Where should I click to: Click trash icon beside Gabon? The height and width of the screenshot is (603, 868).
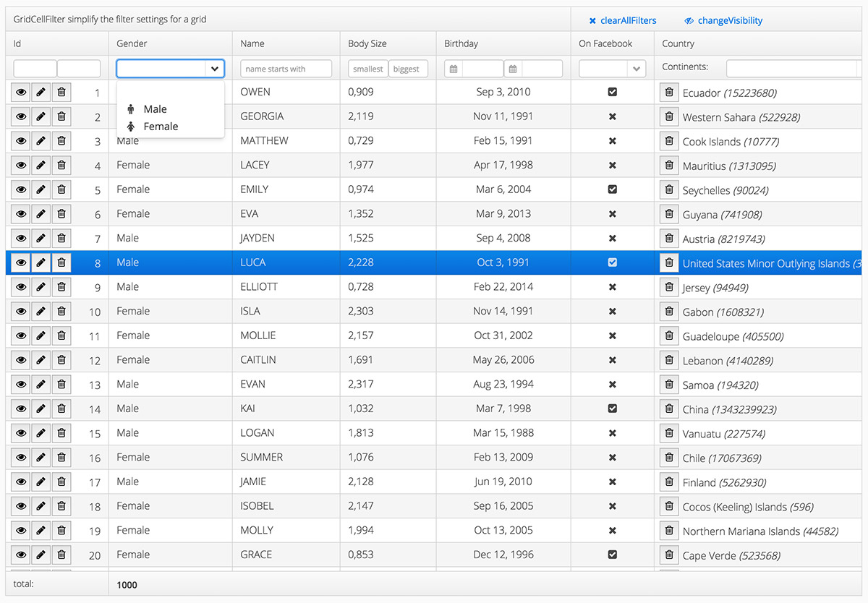[x=669, y=312]
